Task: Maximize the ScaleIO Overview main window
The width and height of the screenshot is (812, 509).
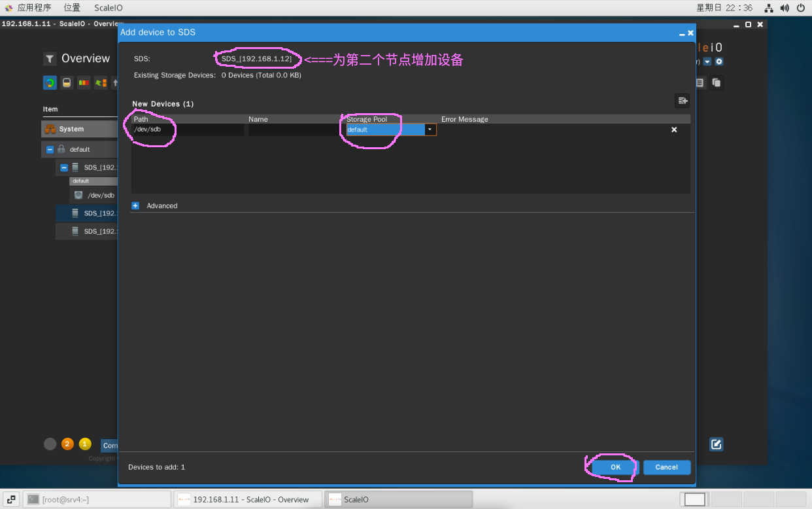Action: [749, 24]
